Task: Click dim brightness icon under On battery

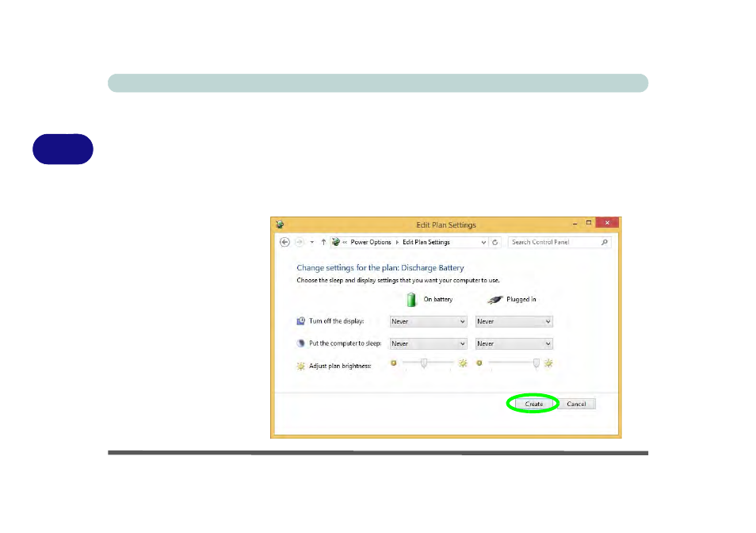Action: point(393,362)
